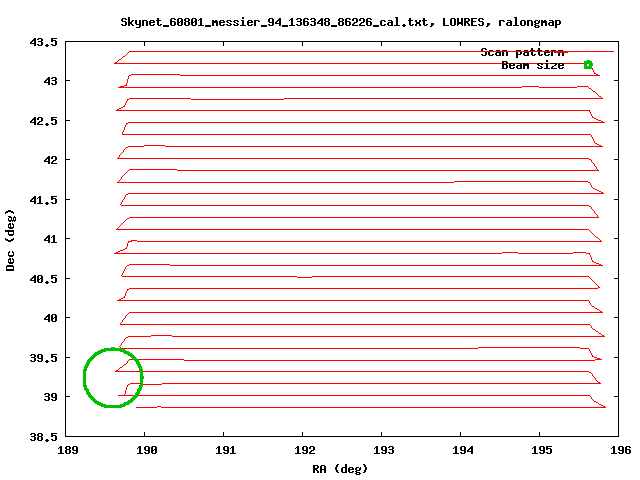
Task: Select the "Beam size" legend label
Action: (533, 65)
